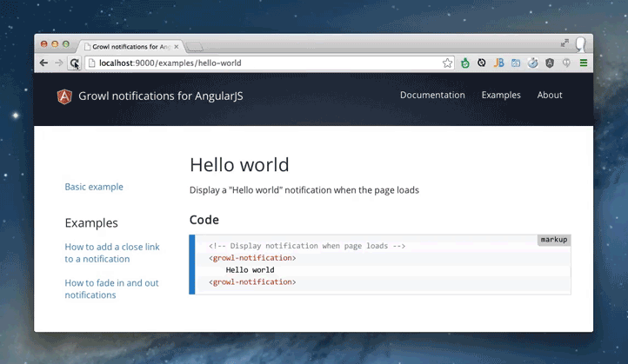This screenshot has width=628, height=364.
Task: Click the "Display a Hello world notification" description
Action: [304, 190]
